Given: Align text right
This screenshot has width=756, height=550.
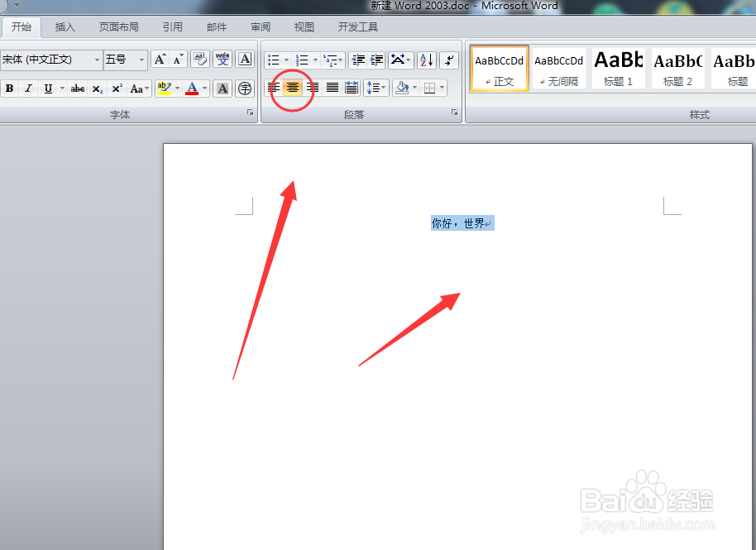Looking at the screenshot, I should click(312, 88).
